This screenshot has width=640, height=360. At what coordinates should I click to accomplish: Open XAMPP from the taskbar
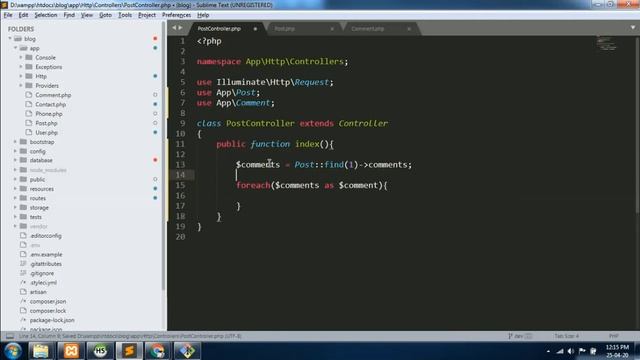pyautogui.click(x=71, y=351)
